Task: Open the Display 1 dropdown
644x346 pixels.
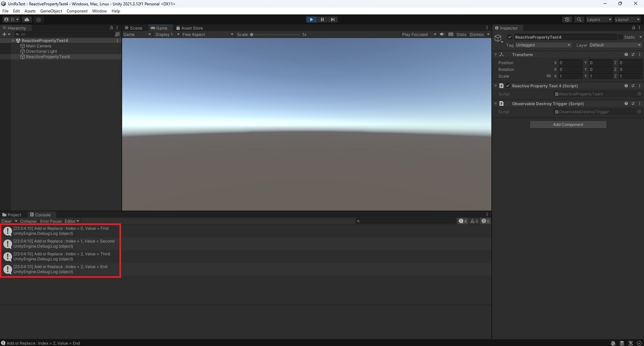Action: pos(167,34)
